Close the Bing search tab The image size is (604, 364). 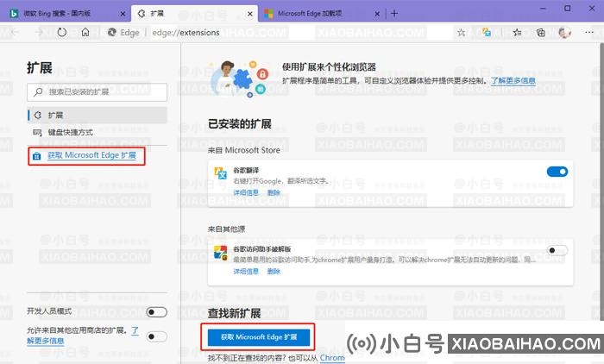[123, 14]
